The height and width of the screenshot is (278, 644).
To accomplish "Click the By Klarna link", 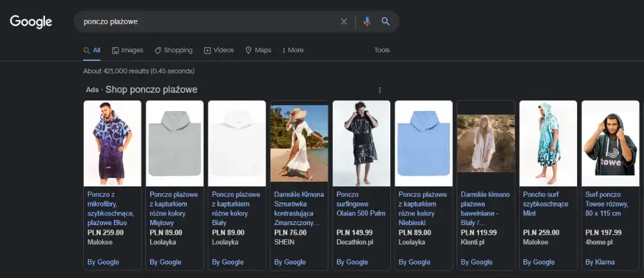I will coord(600,262).
